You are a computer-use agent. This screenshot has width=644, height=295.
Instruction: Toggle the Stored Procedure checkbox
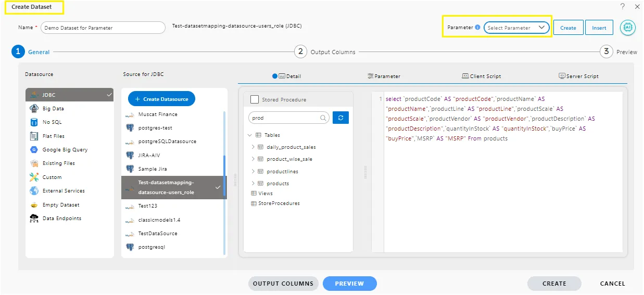[255, 99]
